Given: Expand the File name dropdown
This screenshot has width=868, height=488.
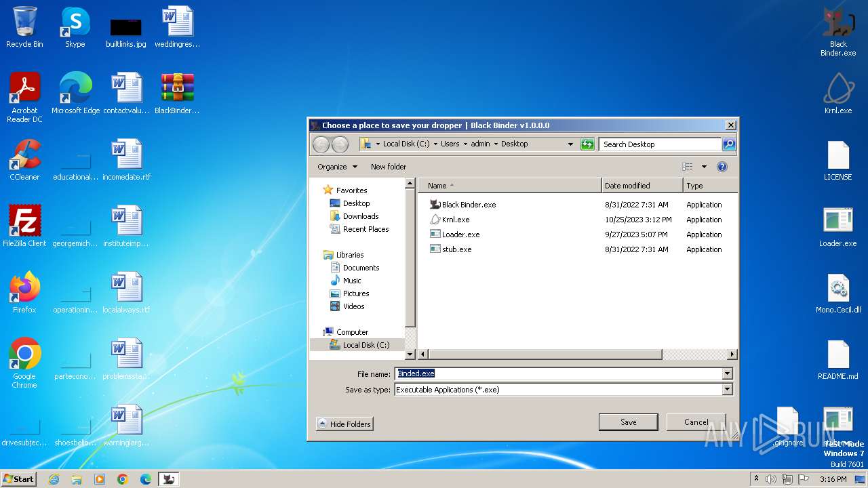Looking at the screenshot, I should pyautogui.click(x=727, y=373).
